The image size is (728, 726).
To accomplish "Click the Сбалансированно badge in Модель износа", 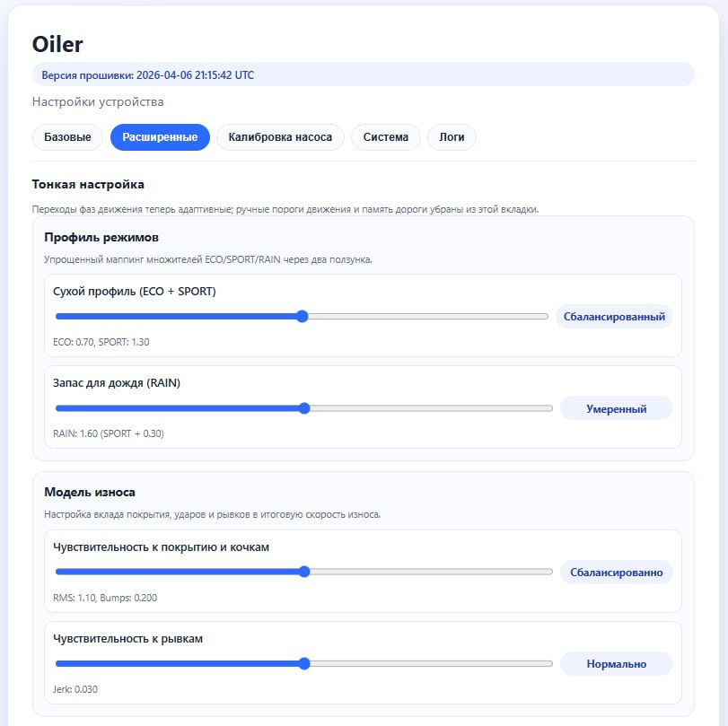I will tap(616, 572).
